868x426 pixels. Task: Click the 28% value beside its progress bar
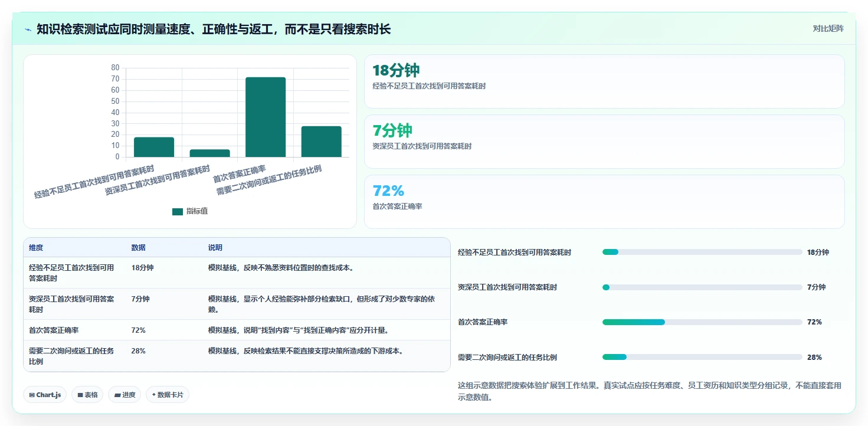(x=814, y=357)
